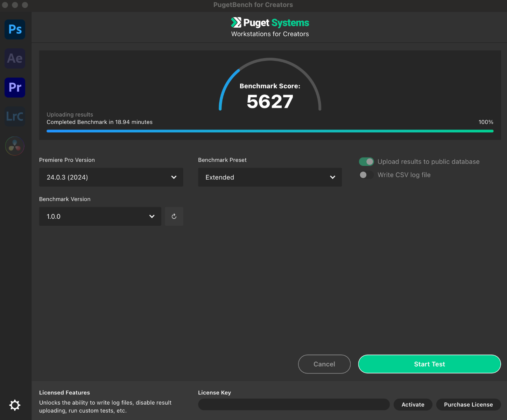Click the 'Unlocks the ability to write log files' description
The height and width of the screenshot is (420, 507).
pos(105,407)
